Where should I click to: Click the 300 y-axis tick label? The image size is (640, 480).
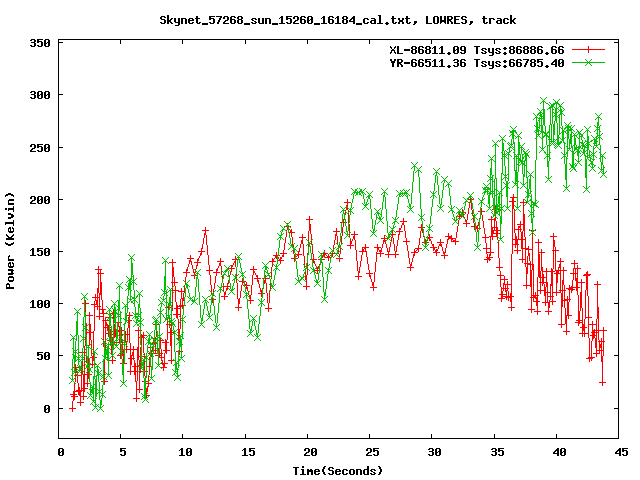coord(40,95)
